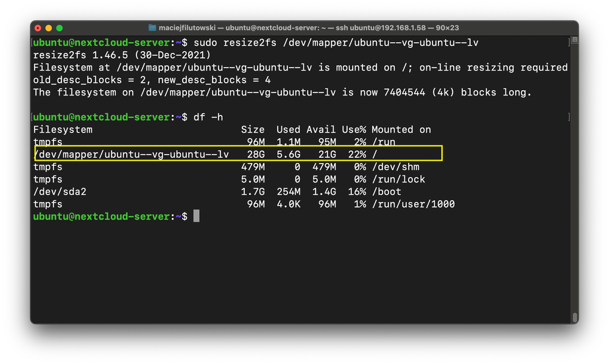
Task: Click the 'Mounted on' column header
Action: point(401,130)
